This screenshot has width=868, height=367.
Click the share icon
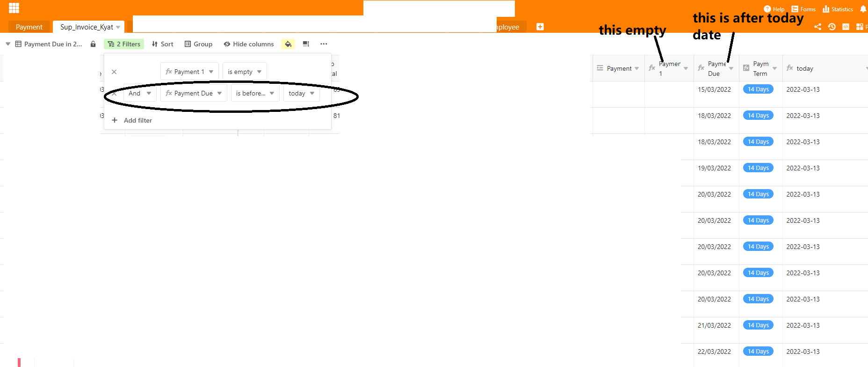click(817, 27)
